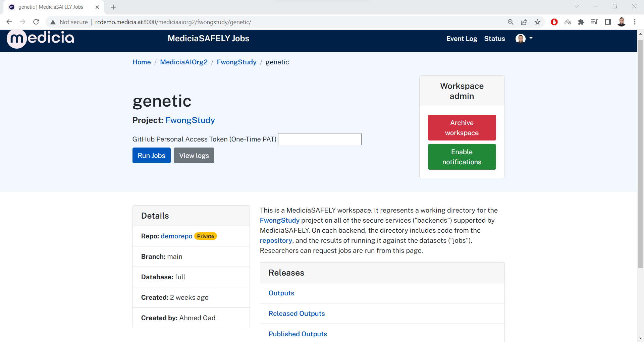
Task: Open MediciaAIOrg2 in the breadcrumb
Action: pos(184,62)
